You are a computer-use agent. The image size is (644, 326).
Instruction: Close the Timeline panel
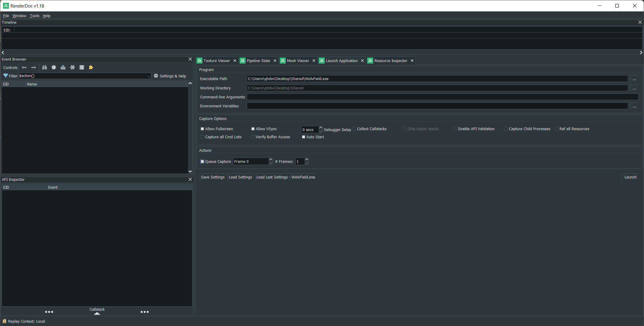[x=640, y=22]
